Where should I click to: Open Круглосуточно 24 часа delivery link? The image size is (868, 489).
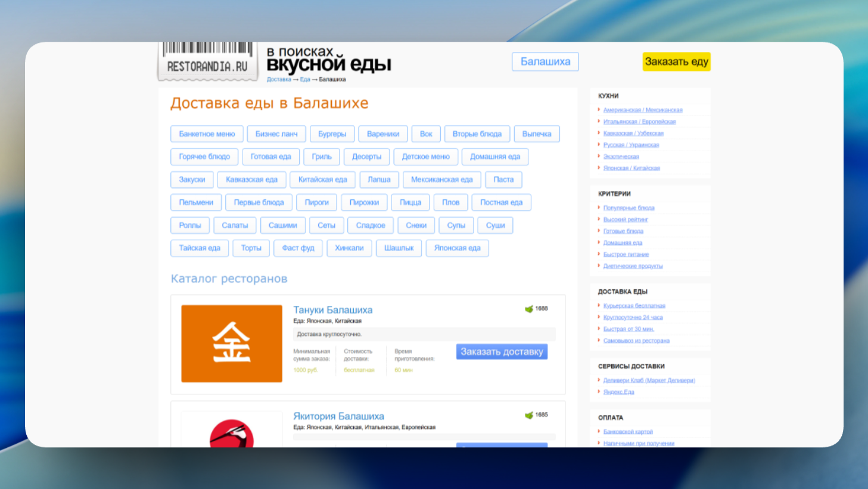point(633,317)
